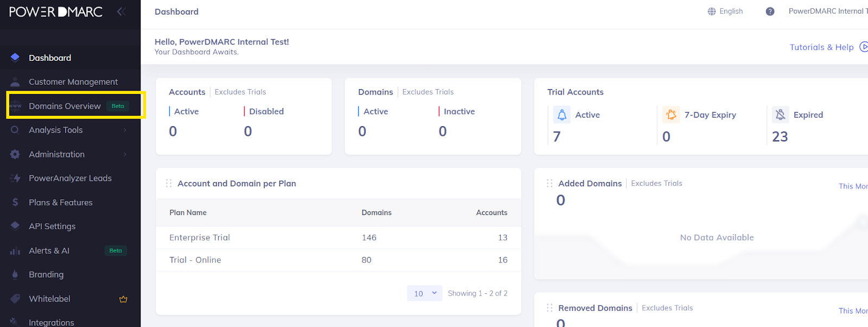Click the Domains Overview www icon
The height and width of the screenshot is (327, 868).
click(15, 106)
